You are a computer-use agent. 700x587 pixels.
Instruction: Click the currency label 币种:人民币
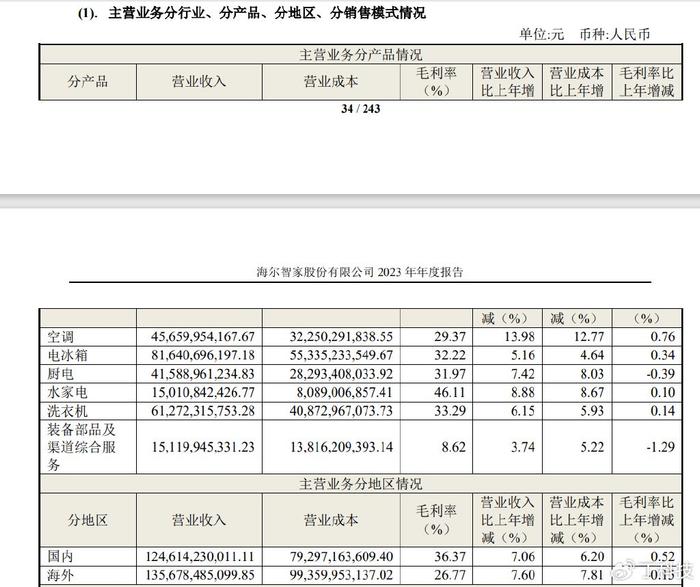614,34
